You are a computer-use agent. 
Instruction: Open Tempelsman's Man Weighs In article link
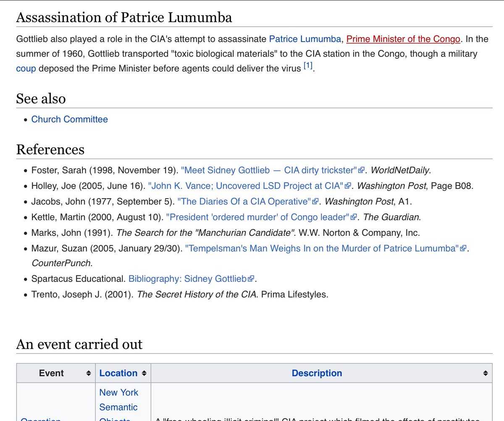pos(322,248)
